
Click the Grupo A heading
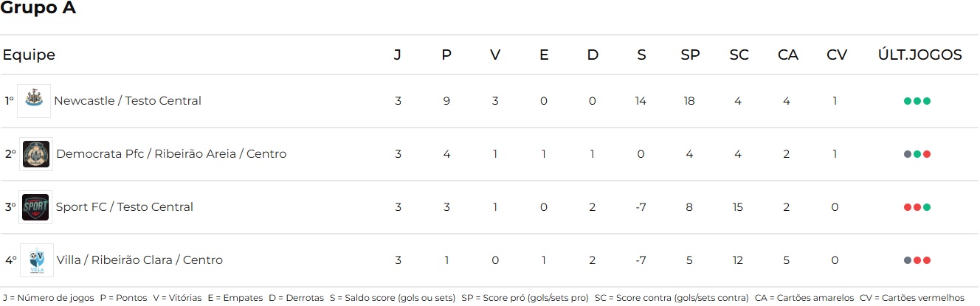point(38,9)
